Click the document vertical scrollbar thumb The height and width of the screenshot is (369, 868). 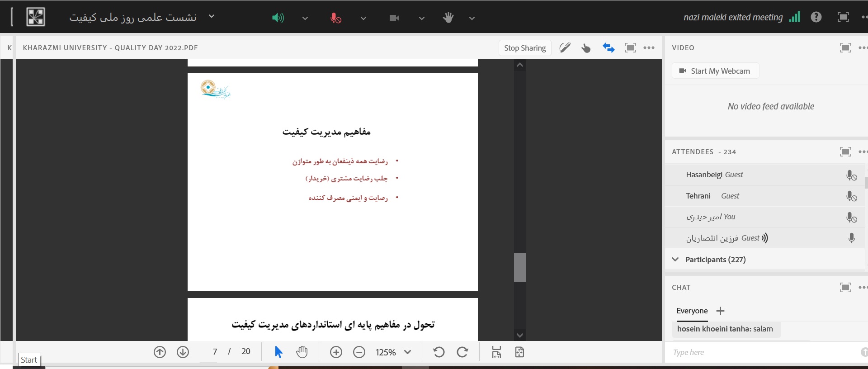point(519,267)
